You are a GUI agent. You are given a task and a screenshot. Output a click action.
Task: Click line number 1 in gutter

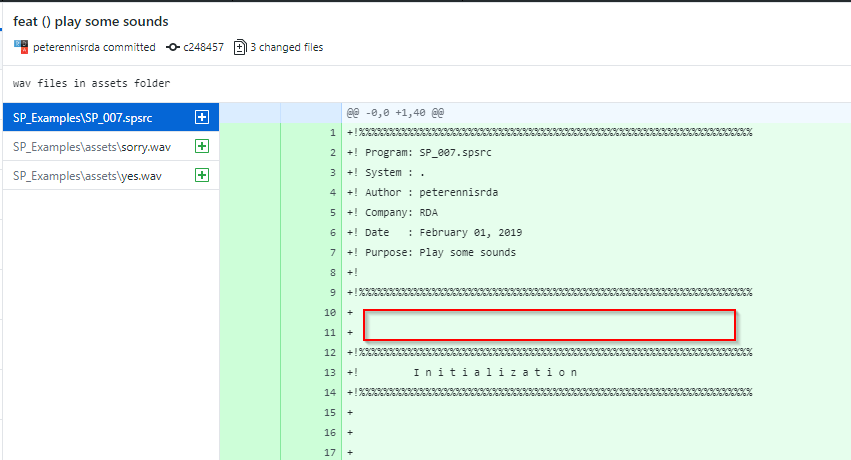click(333, 133)
